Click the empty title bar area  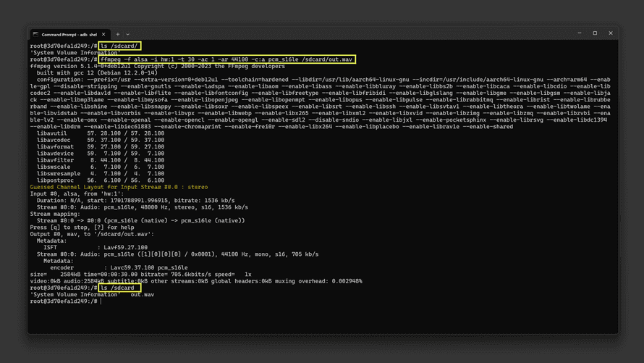[347, 33]
